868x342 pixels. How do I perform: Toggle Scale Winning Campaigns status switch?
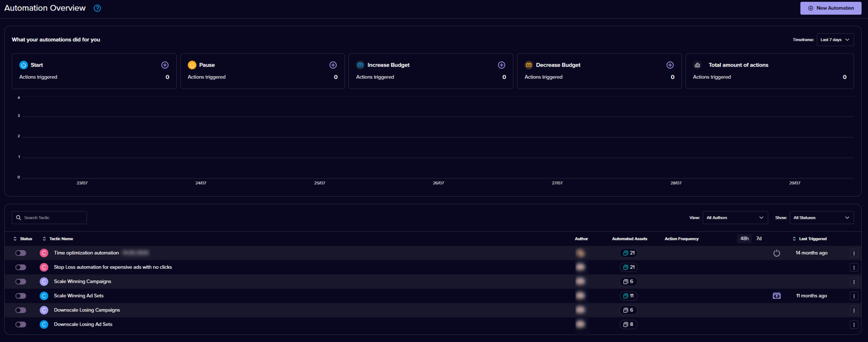[21, 282]
